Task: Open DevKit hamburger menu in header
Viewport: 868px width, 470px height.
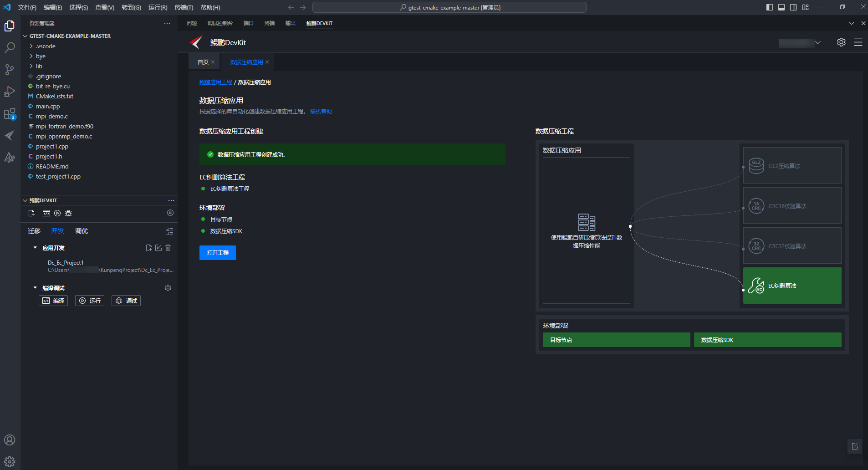Action: 858,42
